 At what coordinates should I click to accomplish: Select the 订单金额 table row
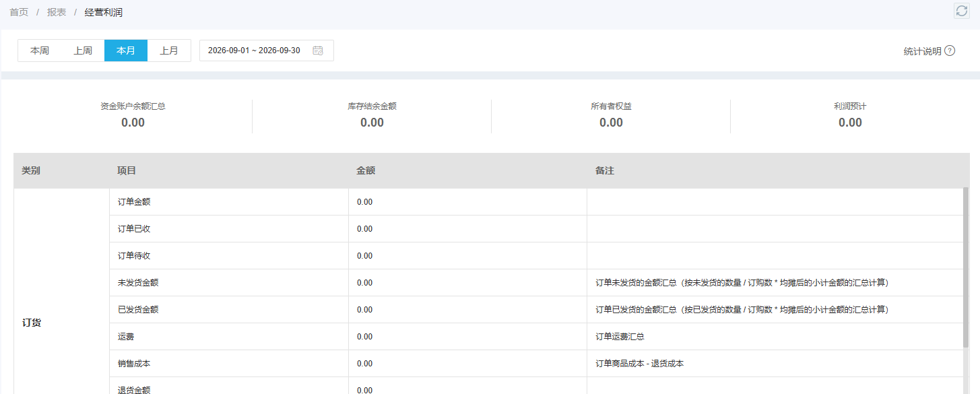[x=535, y=202]
